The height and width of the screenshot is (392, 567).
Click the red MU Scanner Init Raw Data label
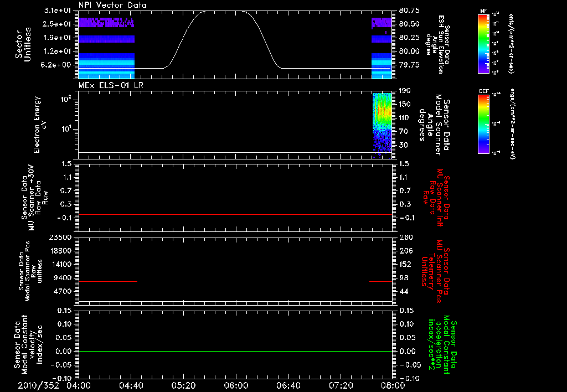click(x=436, y=198)
